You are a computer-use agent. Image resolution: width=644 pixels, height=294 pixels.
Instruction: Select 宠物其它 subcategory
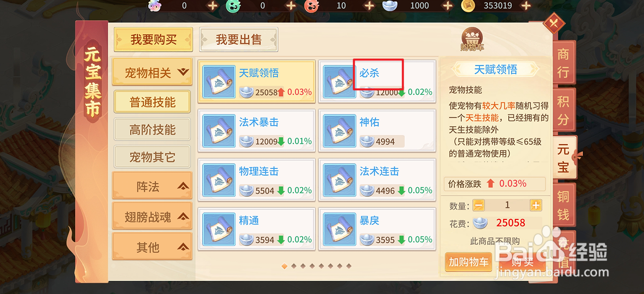[152, 157]
